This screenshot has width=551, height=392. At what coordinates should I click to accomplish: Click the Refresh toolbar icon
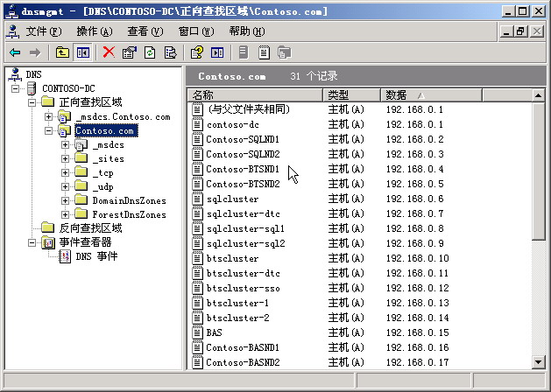point(150,52)
